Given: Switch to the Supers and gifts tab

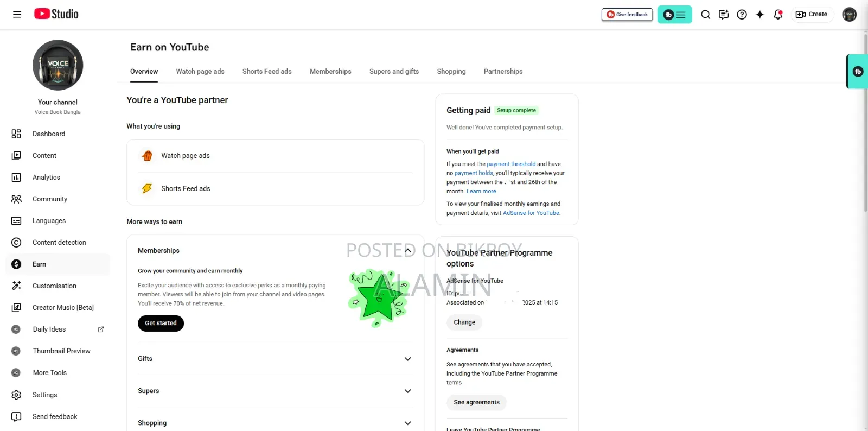Looking at the screenshot, I should tap(394, 72).
